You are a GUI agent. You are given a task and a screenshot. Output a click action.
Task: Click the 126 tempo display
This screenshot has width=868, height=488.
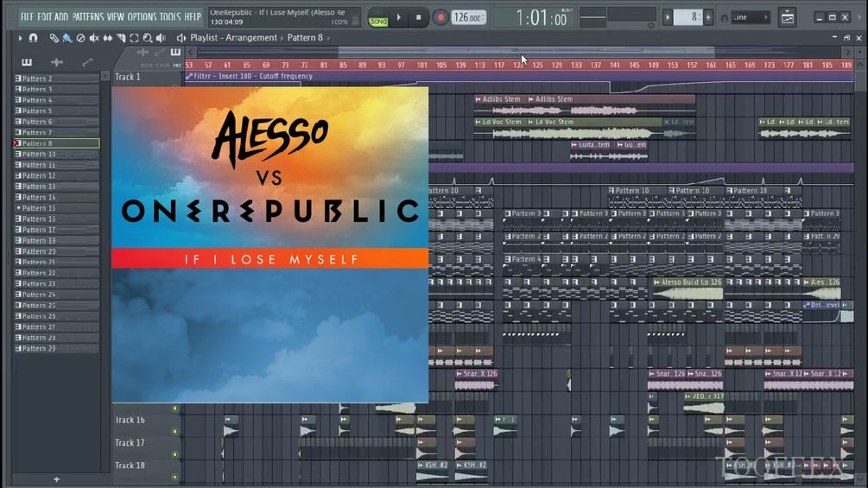tap(468, 17)
